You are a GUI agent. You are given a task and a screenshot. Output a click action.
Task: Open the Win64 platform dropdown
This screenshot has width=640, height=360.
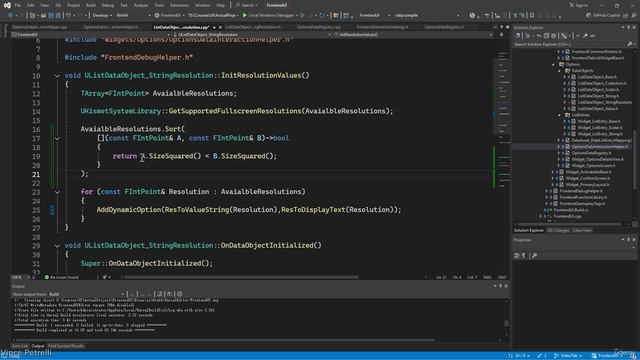pyautogui.click(x=133, y=16)
